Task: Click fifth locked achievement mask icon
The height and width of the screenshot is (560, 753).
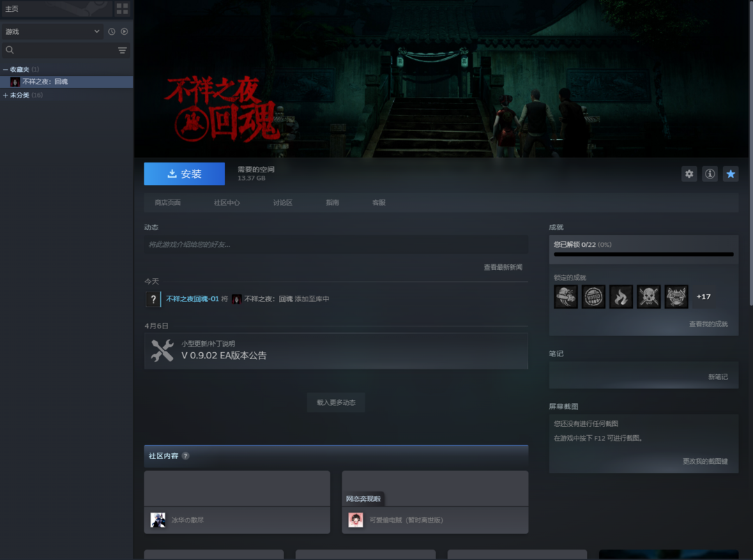Action: pyautogui.click(x=676, y=297)
